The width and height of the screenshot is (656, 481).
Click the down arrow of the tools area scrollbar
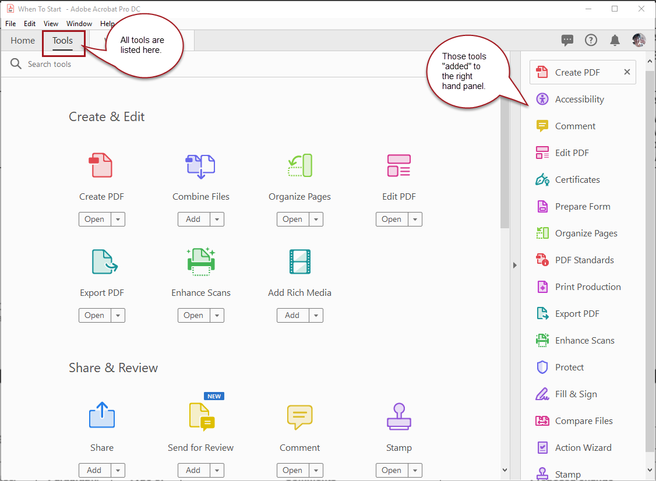pos(505,470)
